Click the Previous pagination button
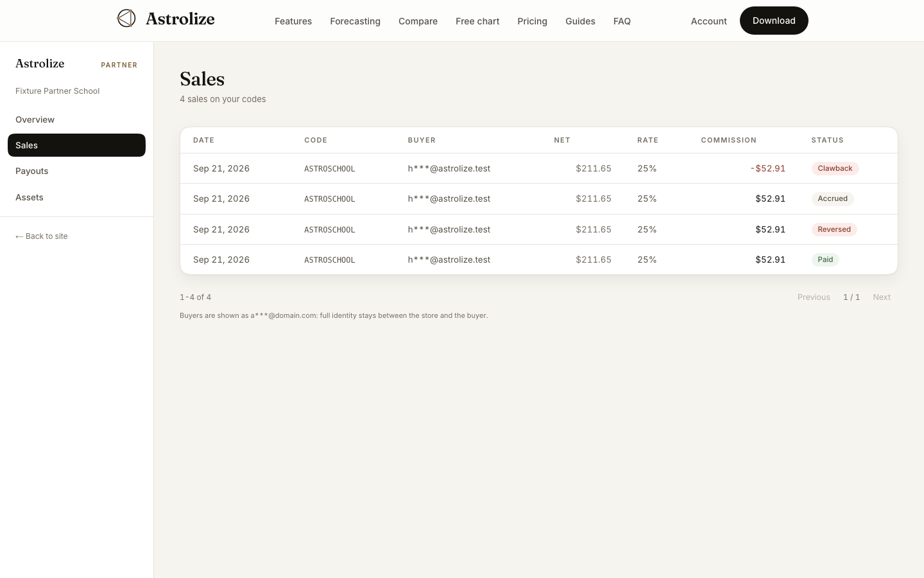The image size is (924, 578). (814, 297)
